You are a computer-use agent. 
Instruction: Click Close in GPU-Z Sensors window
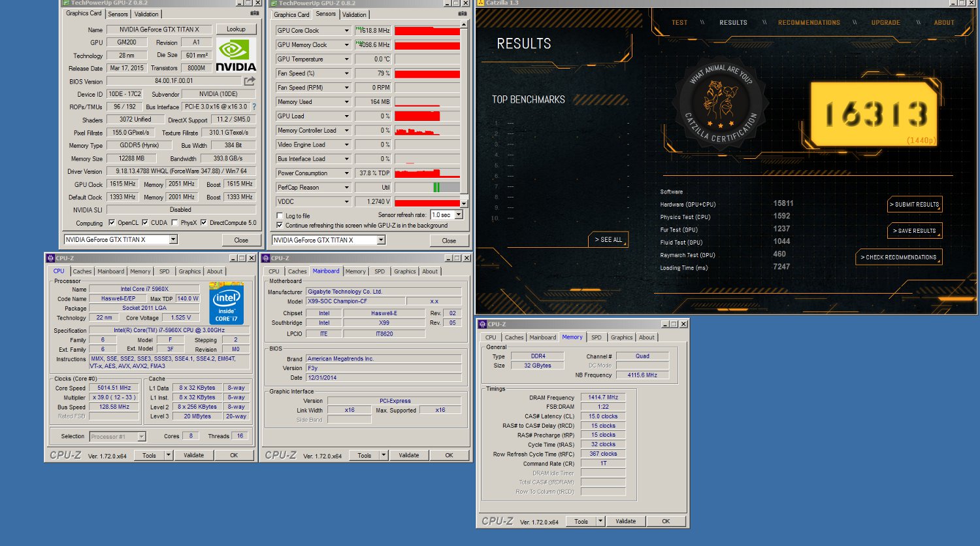[x=449, y=241]
